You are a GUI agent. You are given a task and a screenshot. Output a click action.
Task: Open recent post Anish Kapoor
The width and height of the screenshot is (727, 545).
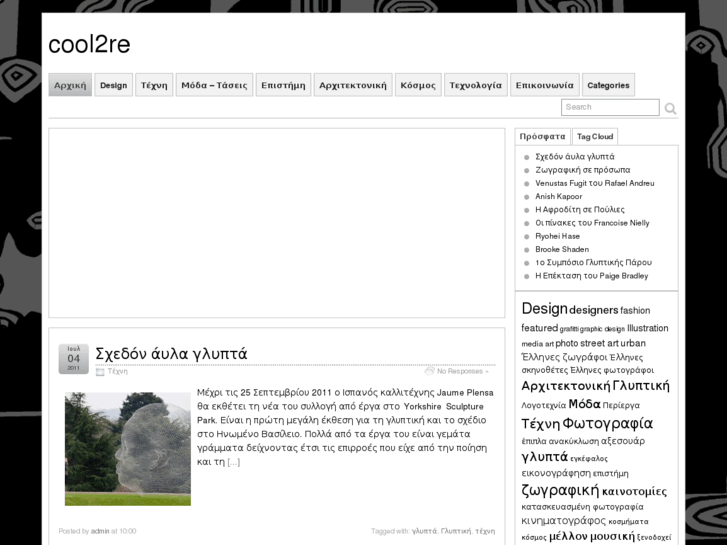[x=558, y=196]
